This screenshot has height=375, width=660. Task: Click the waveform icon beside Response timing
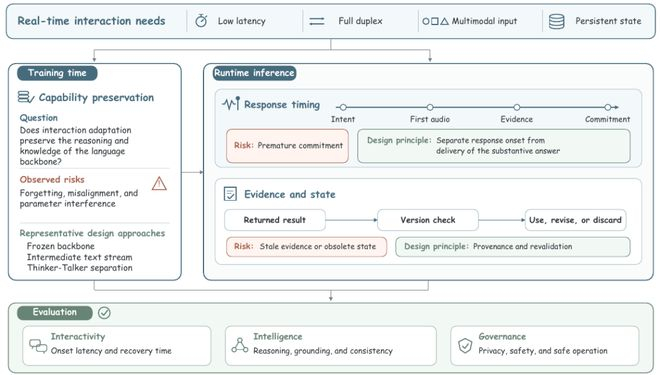pyautogui.click(x=231, y=104)
